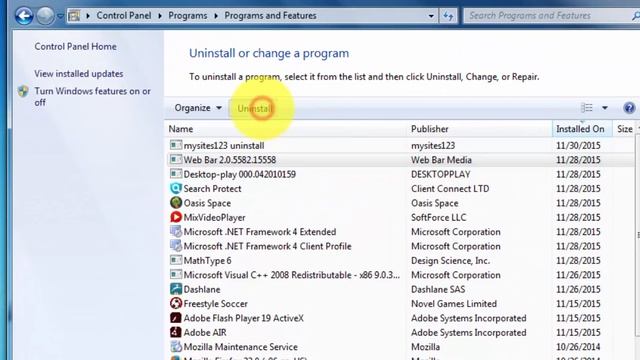Select the Dashlane icon
This screenshot has width=640, height=360.
pos(176,289)
